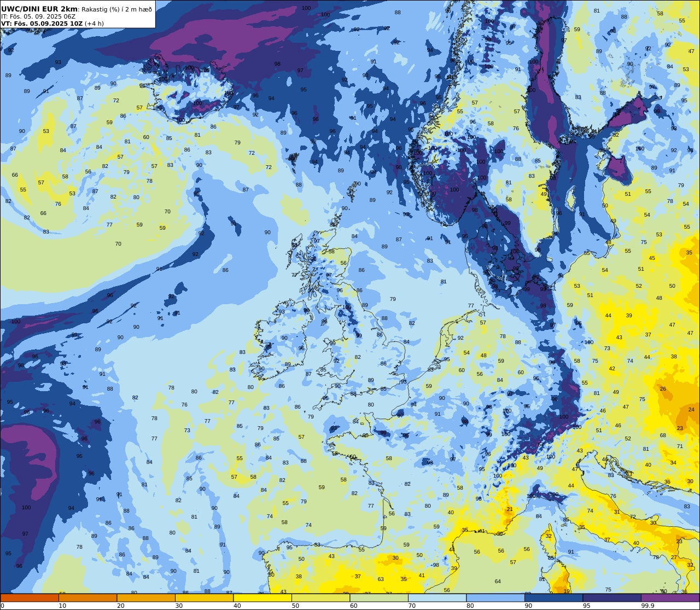700x610 pixels.
Task: Select the 'IT: Fös. 05. 09. 2025 06Z' line
Action: pos(38,16)
